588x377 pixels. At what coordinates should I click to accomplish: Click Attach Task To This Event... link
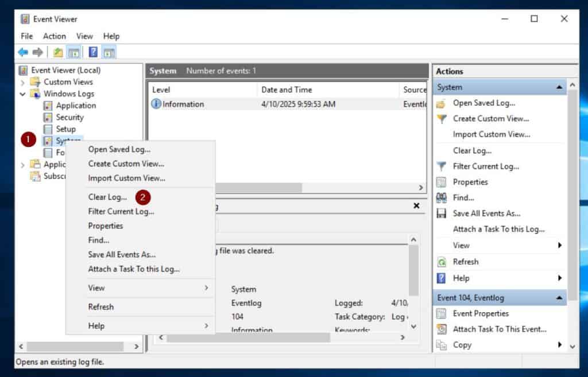coord(500,329)
